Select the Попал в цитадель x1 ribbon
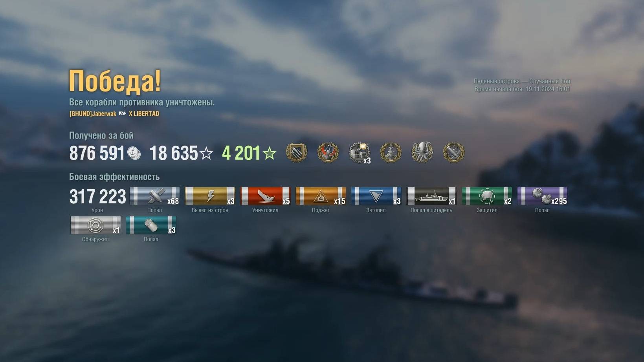The height and width of the screenshot is (362, 644). tap(431, 196)
